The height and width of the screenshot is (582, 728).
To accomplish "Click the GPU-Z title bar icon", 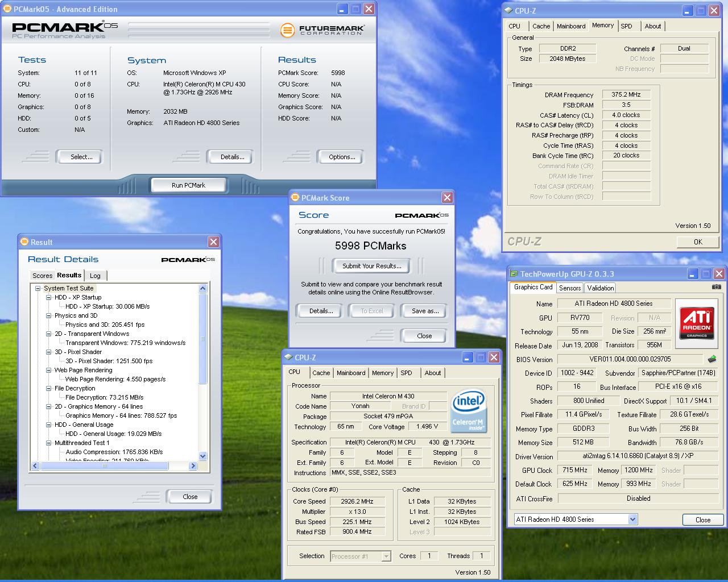I will 514,274.
